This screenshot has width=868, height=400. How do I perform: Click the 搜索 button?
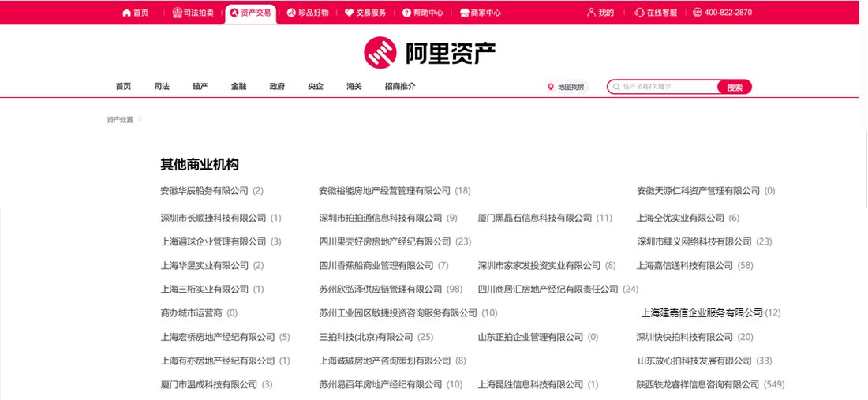coord(735,87)
